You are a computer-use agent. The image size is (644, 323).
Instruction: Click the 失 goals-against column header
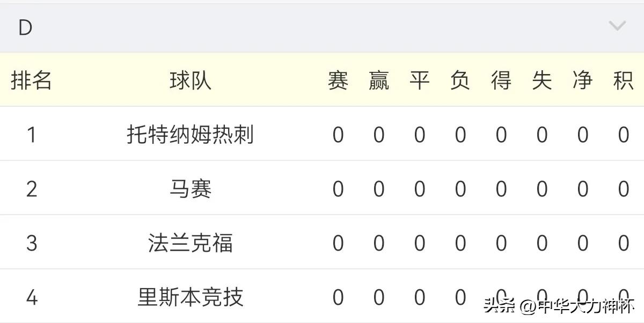pyautogui.click(x=542, y=79)
